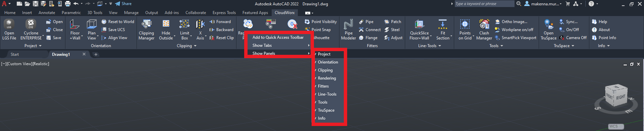The width and height of the screenshot is (644, 131).
Task: Expand the Info panel dropdown
Action: 604,46
